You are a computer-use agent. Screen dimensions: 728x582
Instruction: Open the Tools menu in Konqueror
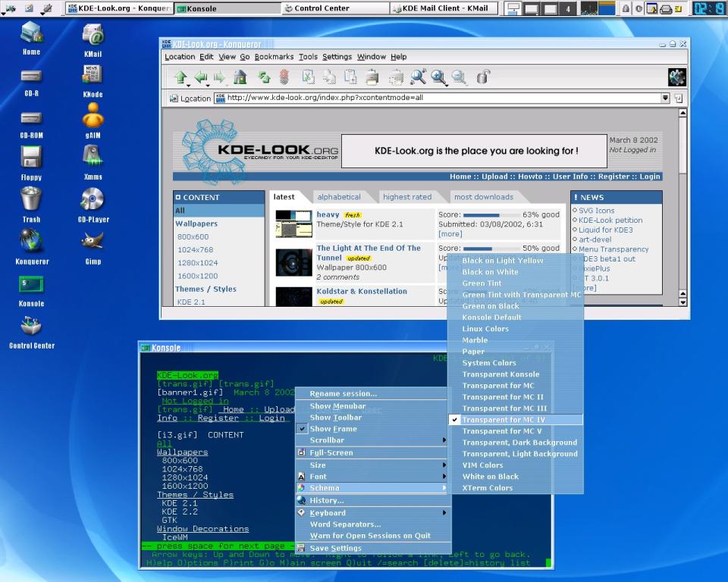pos(308,57)
